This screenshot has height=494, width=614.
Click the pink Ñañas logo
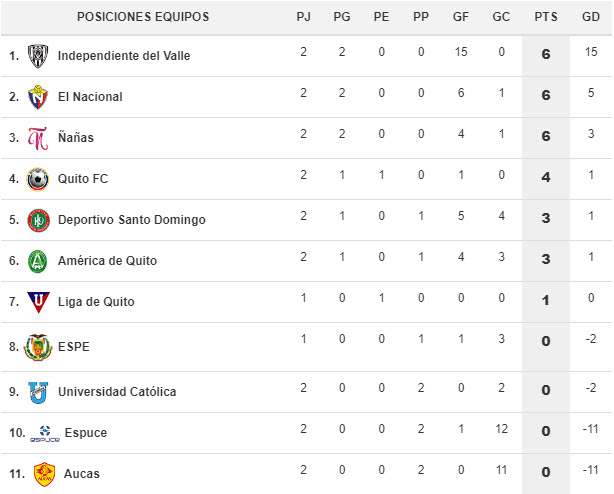pyautogui.click(x=38, y=138)
